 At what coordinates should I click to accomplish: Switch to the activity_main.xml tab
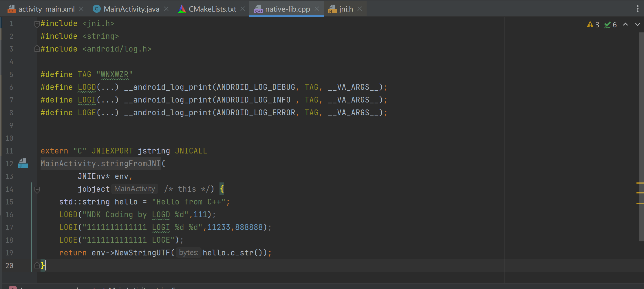point(46,9)
